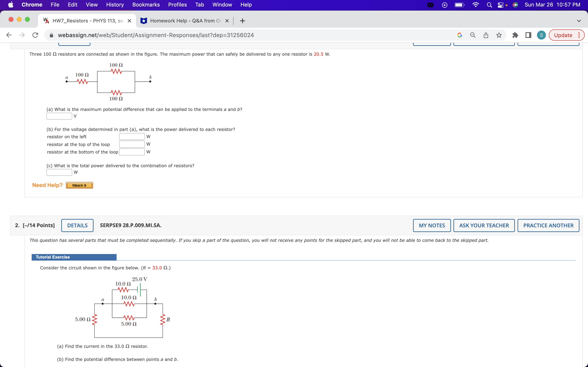This screenshot has width=588, height=367.
Task: Click the back navigation arrow
Action: point(9,35)
